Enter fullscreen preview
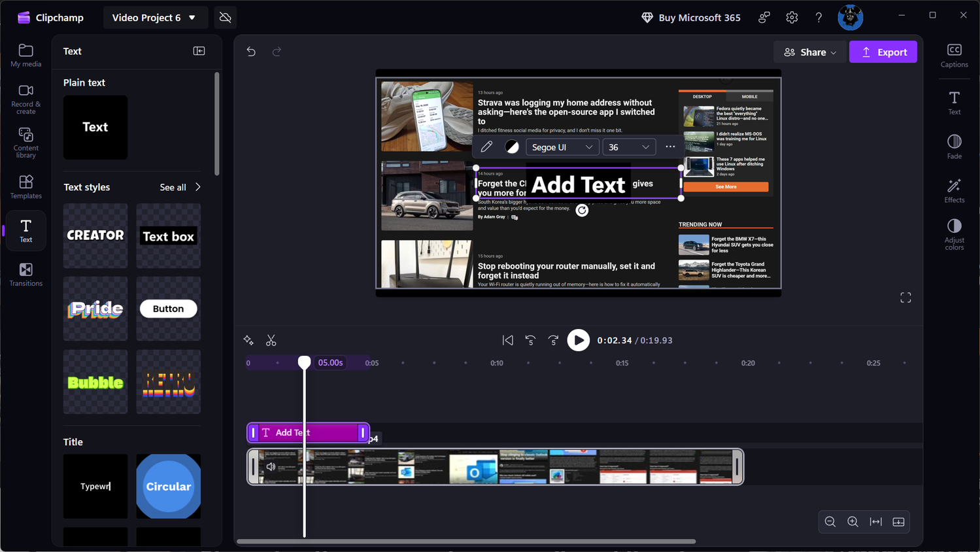 point(905,298)
